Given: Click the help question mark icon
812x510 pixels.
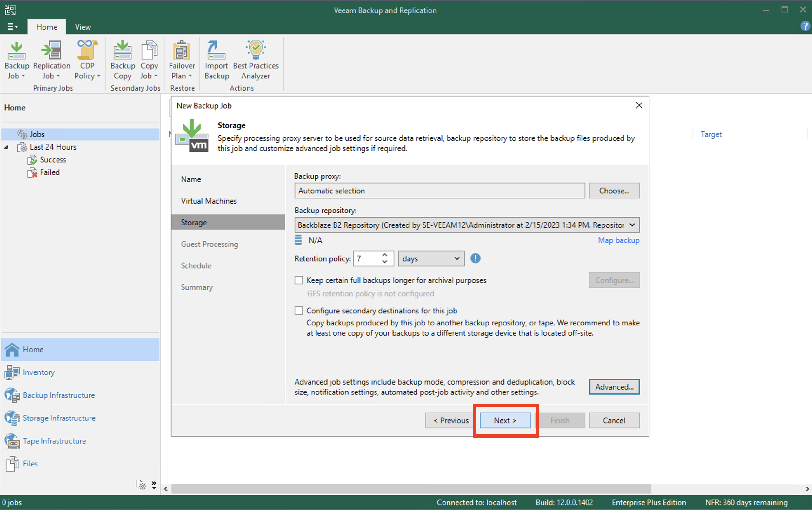Looking at the screenshot, I should click(805, 26).
